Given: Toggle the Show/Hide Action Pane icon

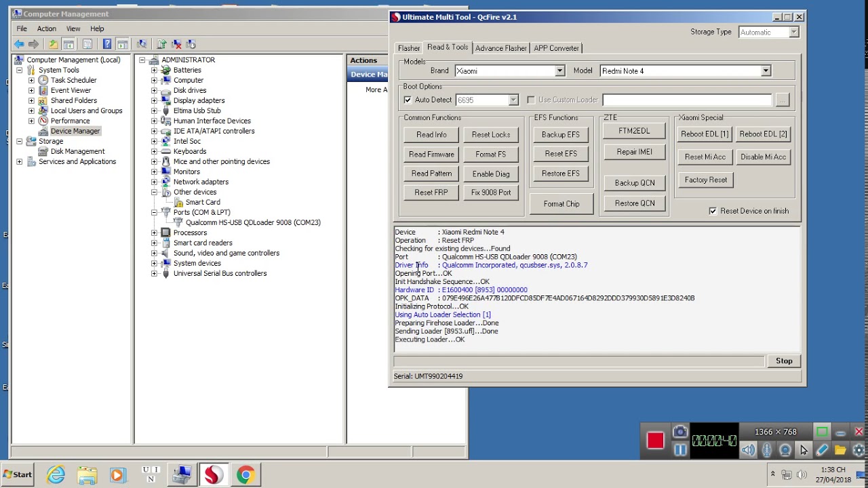Looking at the screenshot, I should (122, 44).
